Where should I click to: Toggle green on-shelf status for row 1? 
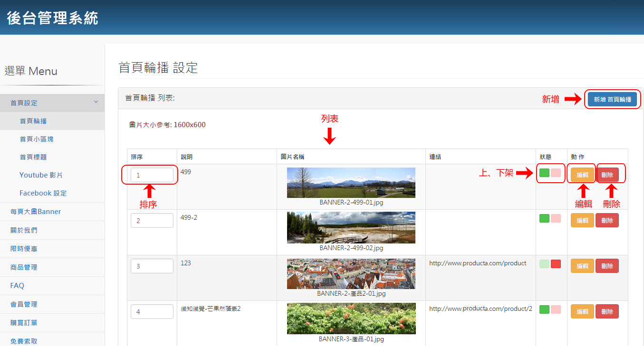544,173
